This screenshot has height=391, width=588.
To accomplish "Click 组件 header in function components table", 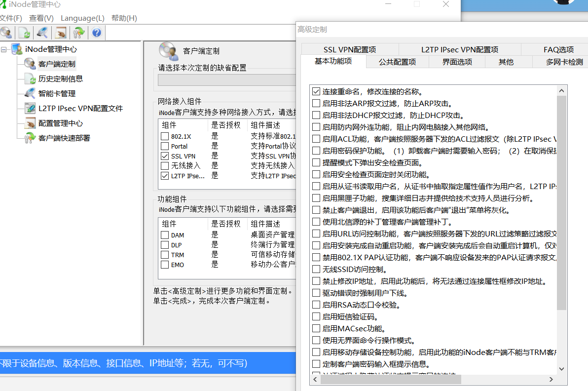I will point(183,224).
